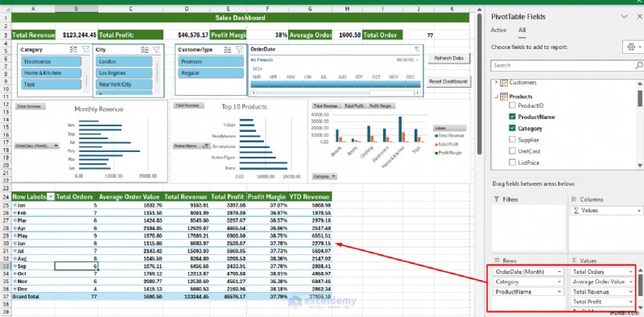This screenshot has height=317, width=644.
Task: Click the field list scroll-down arrow
Action: (639, 165)
